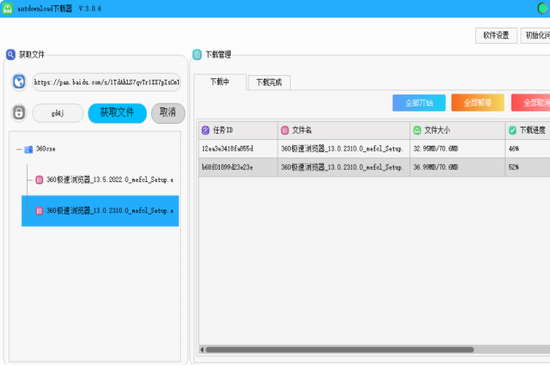Switch to the 下载完成 tab

(x=269, y=82)
